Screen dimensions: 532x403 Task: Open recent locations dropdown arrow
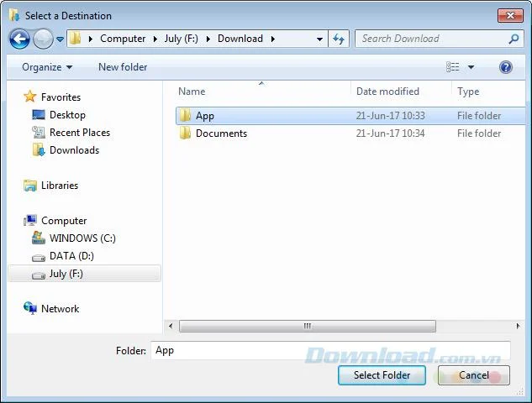pyautogui.click(x=60, y=39)
